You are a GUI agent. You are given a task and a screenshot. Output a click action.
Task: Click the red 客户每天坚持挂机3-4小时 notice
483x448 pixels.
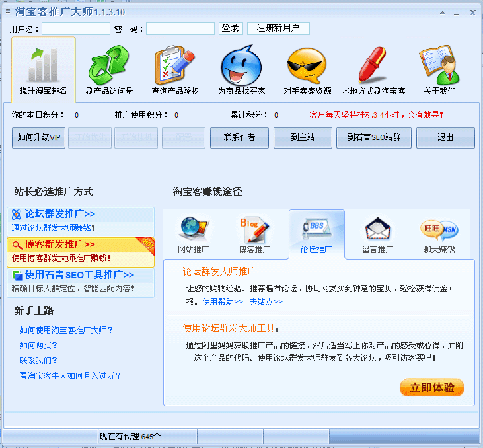376,115
